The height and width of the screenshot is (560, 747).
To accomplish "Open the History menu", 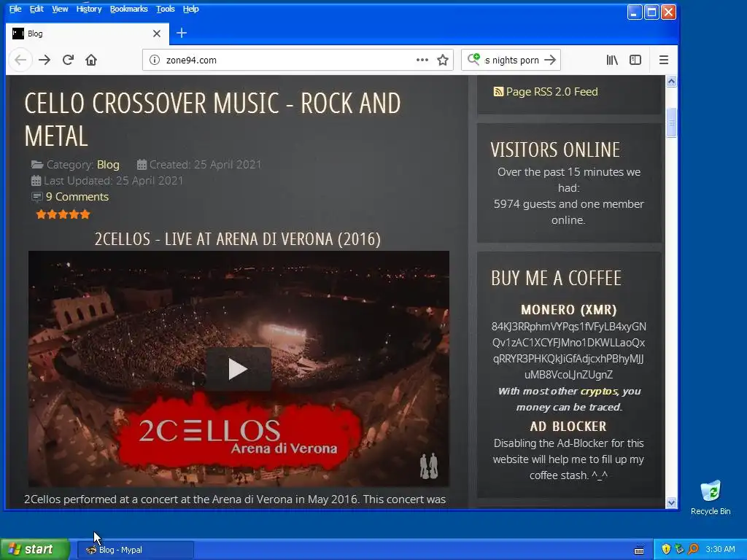I will pyautogui.click(x=88, y=9).
